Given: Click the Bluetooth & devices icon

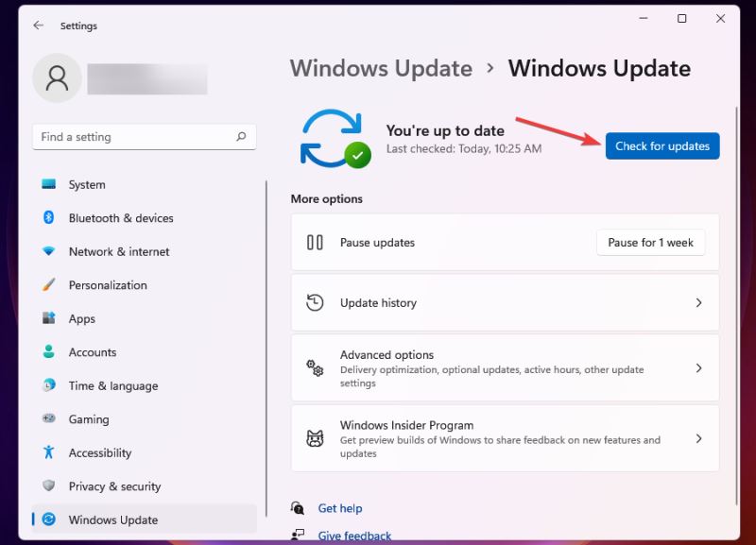Looking at the screenshot, I should [49, 218].
